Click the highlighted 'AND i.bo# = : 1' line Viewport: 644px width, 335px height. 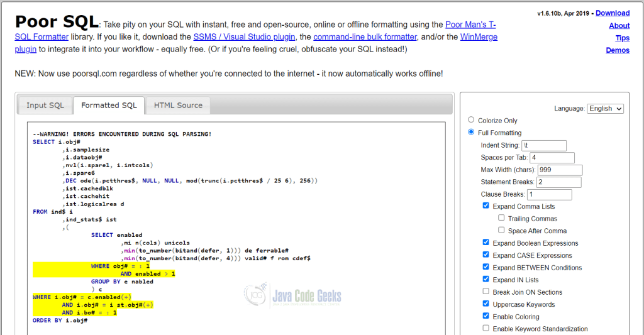(89, 313)
